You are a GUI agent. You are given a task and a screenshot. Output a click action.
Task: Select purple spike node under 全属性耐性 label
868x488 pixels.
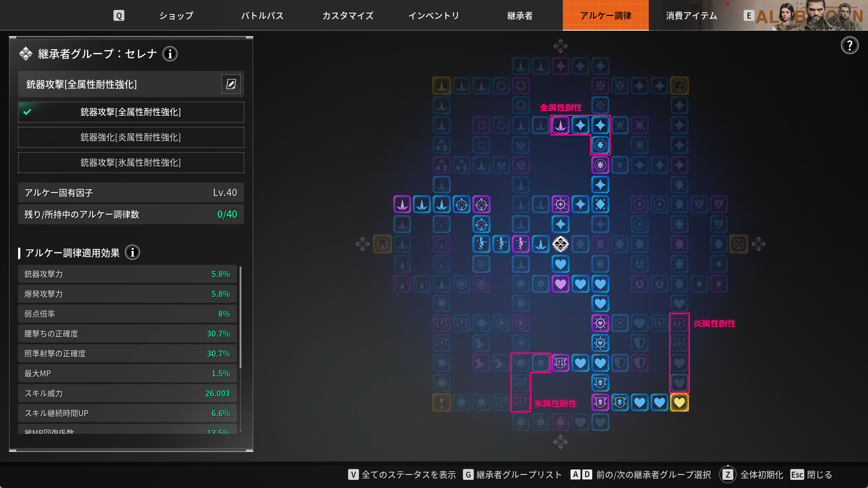(561, 126)
